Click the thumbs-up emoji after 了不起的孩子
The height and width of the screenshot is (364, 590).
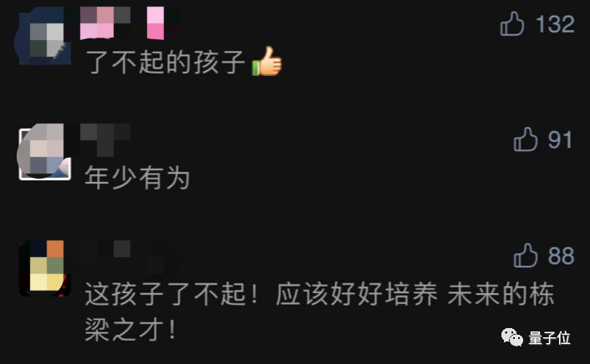(x=267, y=61)
